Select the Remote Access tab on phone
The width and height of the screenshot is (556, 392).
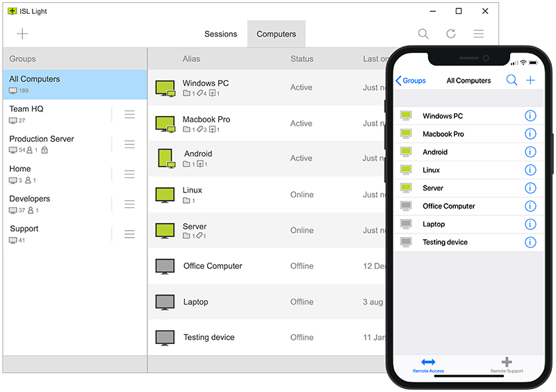428,366
